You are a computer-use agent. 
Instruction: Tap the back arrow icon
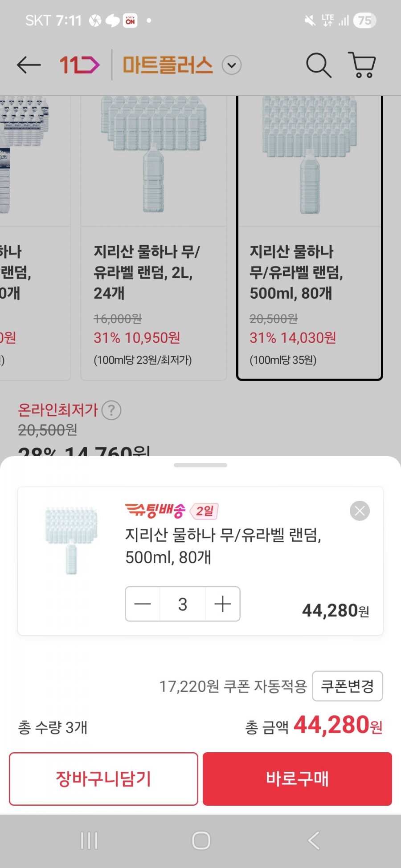point(29,65)
